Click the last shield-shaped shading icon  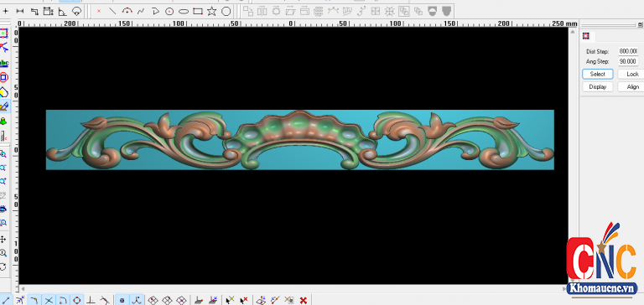point(447,12)
